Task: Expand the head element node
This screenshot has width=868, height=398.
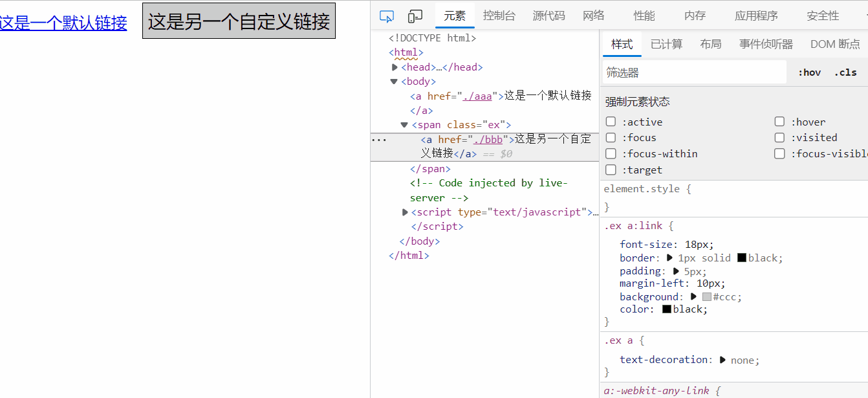Action: click(395, 67)
